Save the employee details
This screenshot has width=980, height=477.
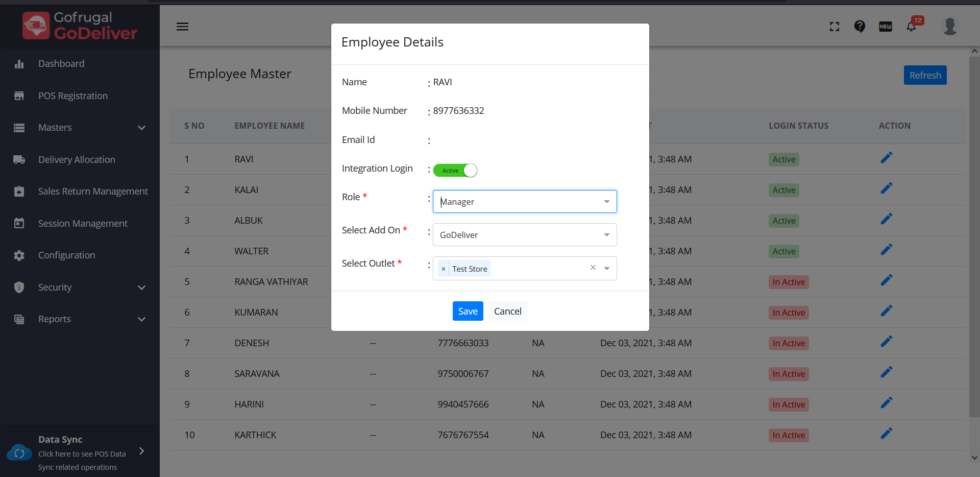click(x=468, y=311)
